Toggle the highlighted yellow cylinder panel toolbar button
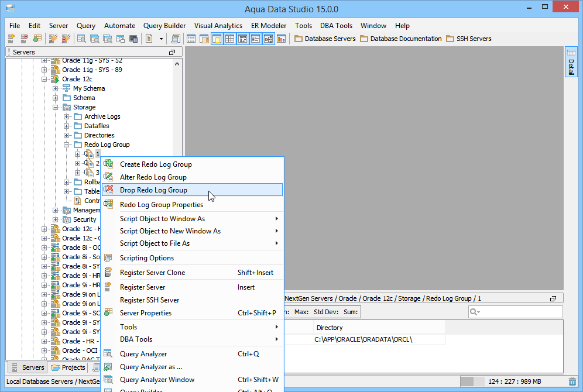This screenshot has height=392, width=583. [x=217, y=38]
